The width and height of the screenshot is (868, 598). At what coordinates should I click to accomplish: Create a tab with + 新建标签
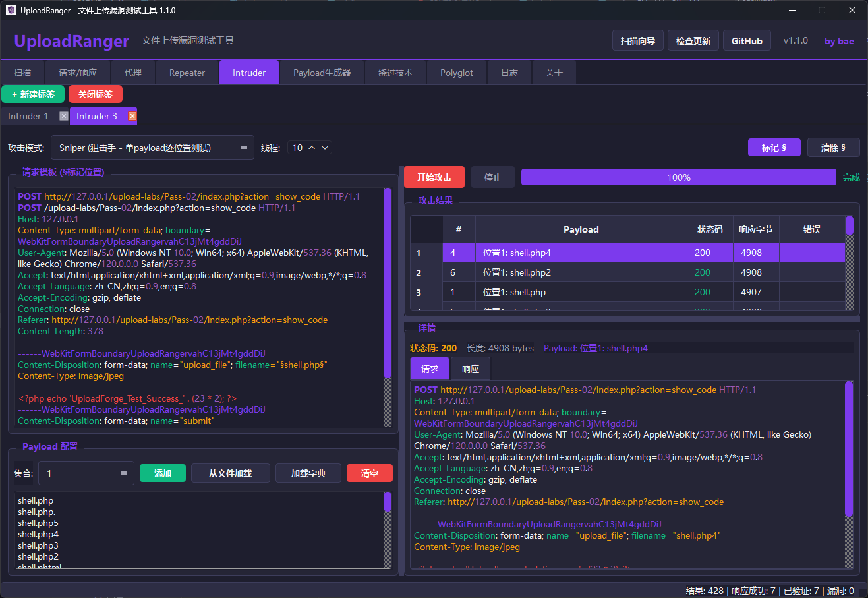33,94
